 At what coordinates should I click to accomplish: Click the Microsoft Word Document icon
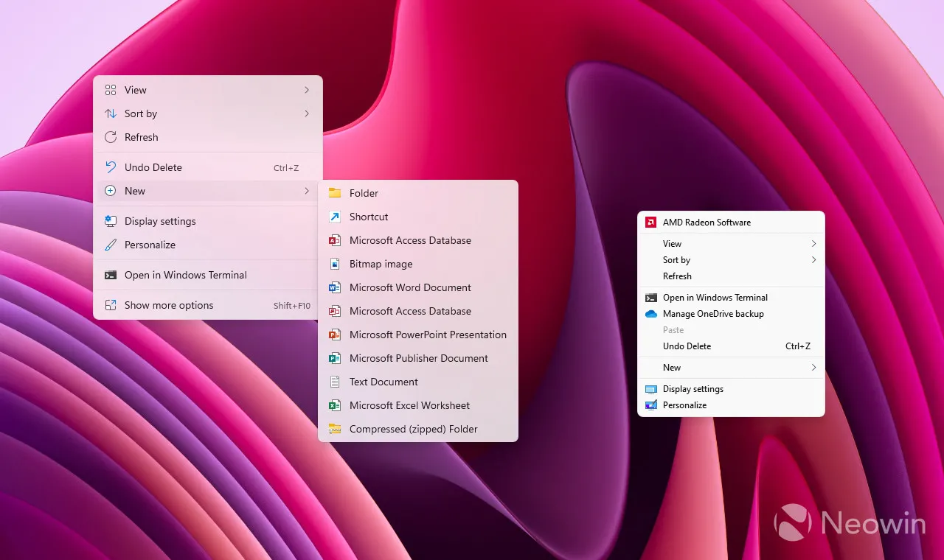tap(335, 287)
